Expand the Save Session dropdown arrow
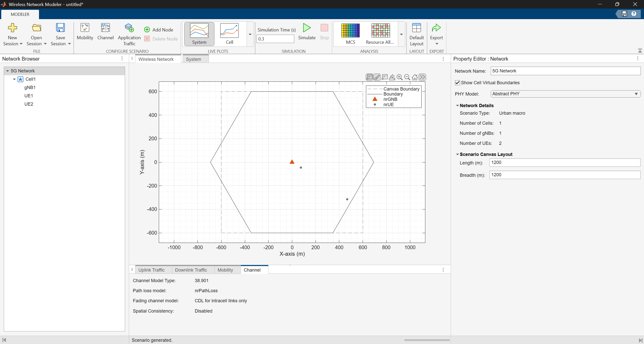This screenshot has width=644, height=344. click(x=69, y=44)
